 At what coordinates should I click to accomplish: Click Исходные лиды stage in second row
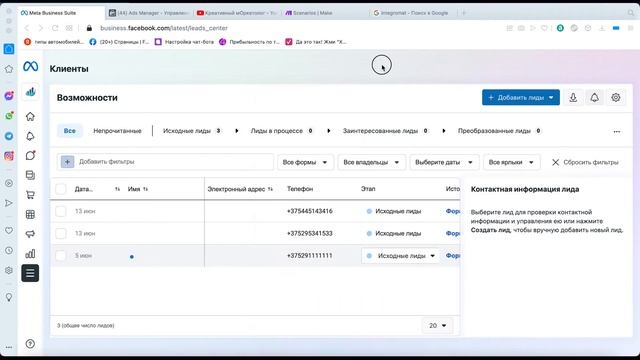(x=394, y=233)
